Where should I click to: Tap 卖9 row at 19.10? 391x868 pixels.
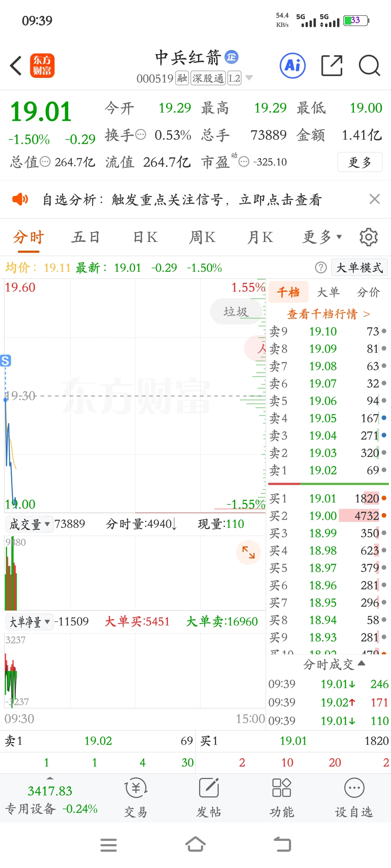point(328,331)
